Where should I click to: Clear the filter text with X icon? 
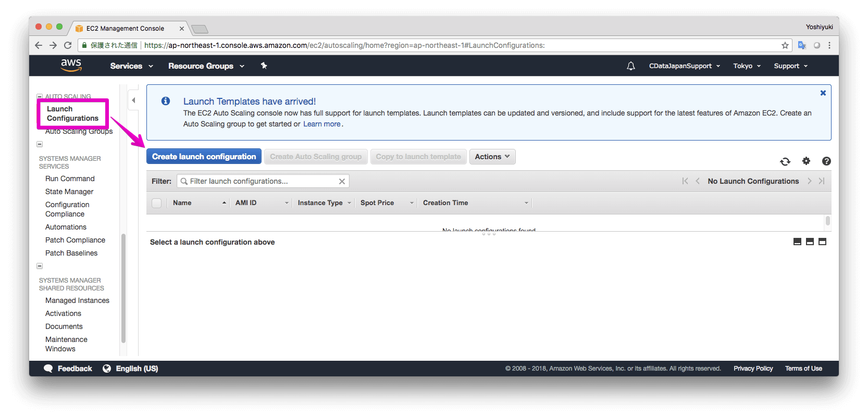point(342,181)
